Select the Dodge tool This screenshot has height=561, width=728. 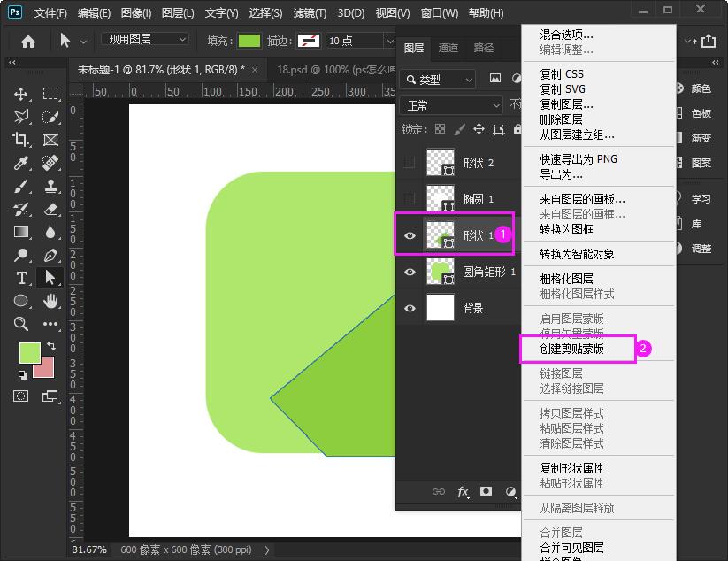pyautogui.click(x=21, y=255)
